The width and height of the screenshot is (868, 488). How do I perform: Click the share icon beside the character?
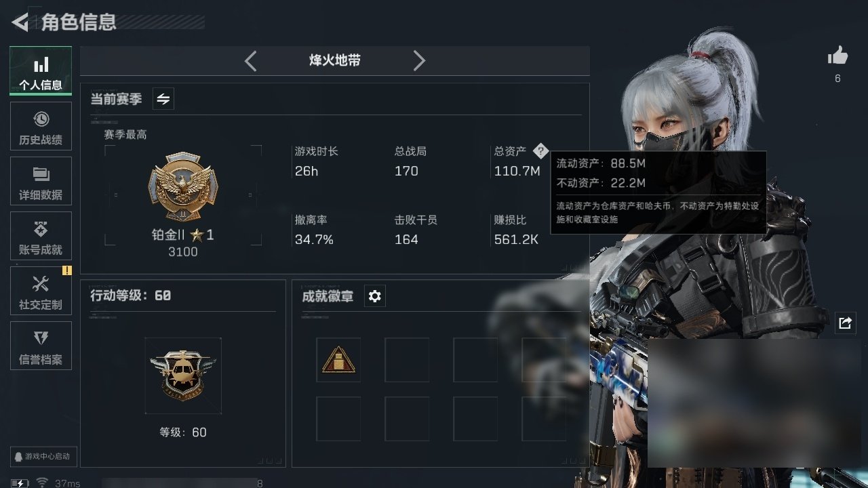coord(845,323)
